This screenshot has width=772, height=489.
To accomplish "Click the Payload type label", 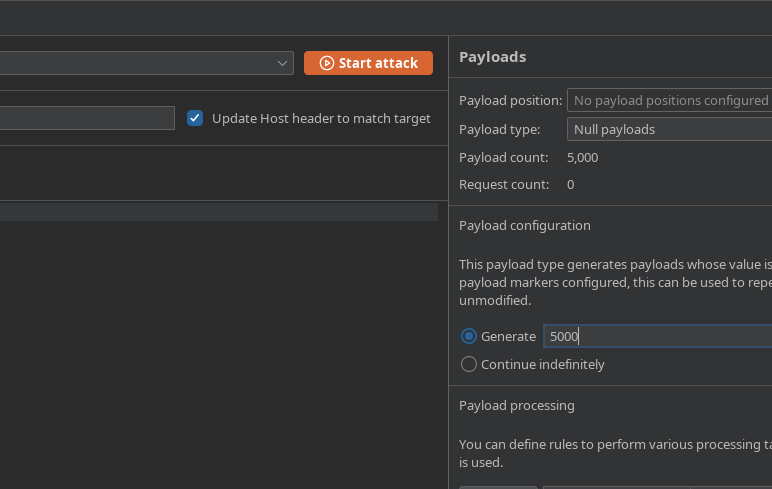I will 499,129.
